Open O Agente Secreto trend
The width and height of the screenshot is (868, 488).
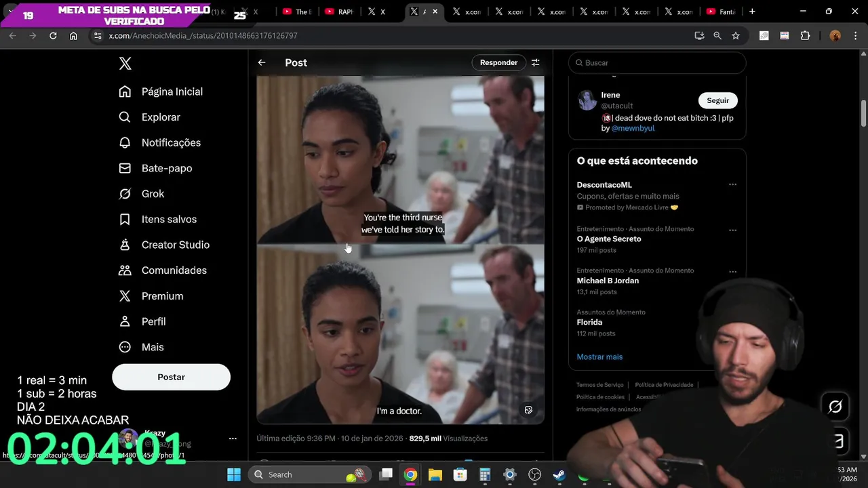pos(608,239)
